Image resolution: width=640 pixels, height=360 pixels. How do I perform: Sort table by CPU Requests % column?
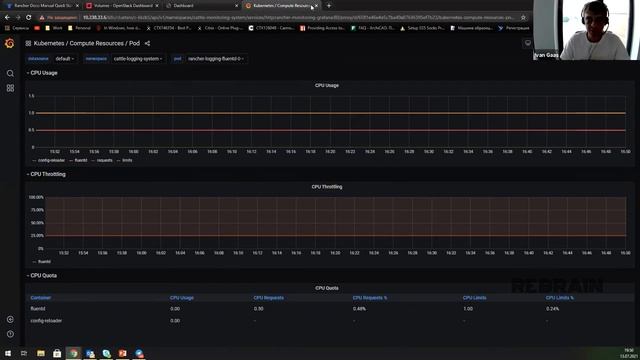(x=370, y=298)
